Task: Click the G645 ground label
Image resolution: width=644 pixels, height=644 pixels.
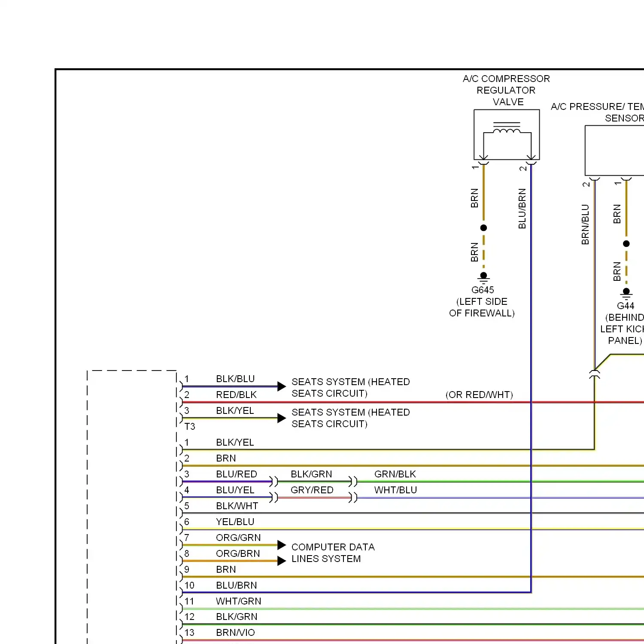Action: pos(483,290)
